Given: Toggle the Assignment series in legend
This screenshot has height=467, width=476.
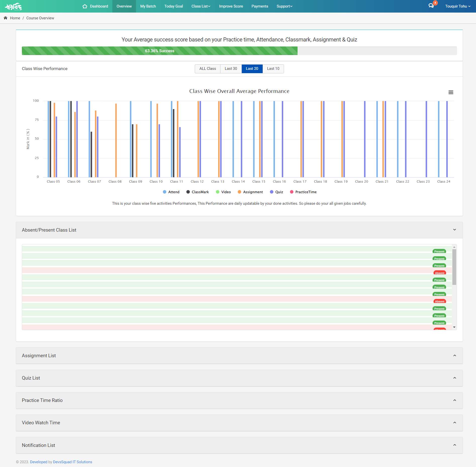Looking at the screenshot, I should [250, 192].
